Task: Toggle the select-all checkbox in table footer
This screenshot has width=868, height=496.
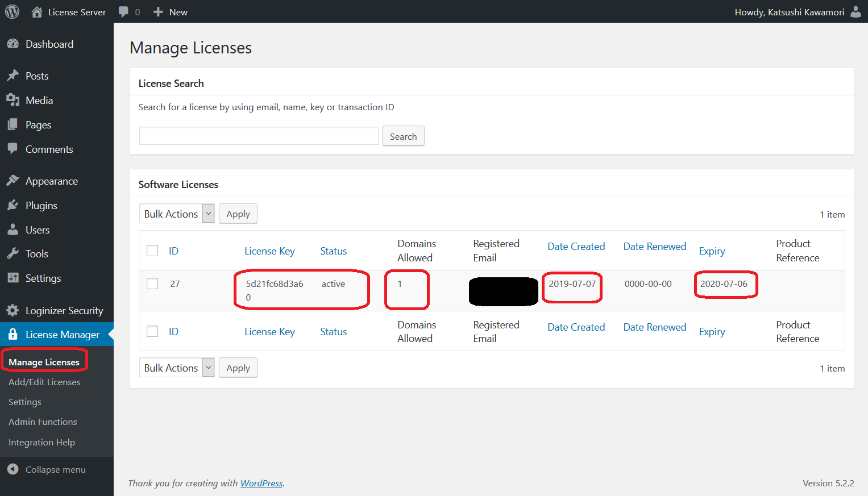Action: point(152,331)
